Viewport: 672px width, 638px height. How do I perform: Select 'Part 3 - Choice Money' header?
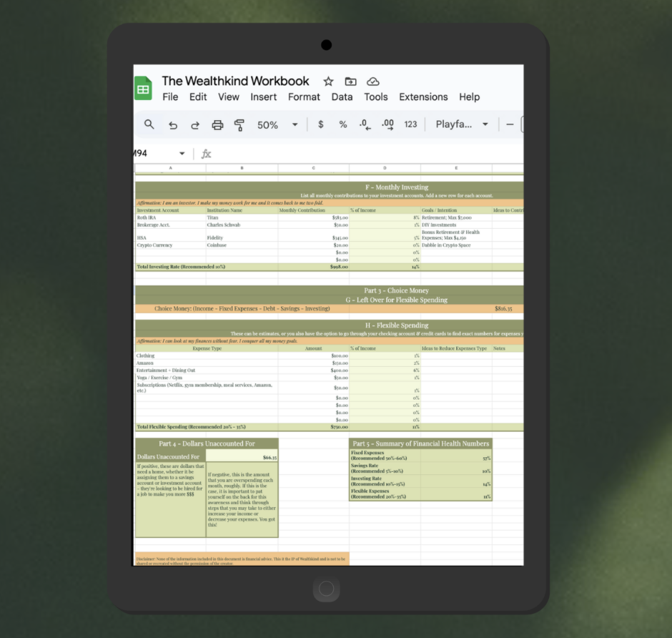coord(329,290)
